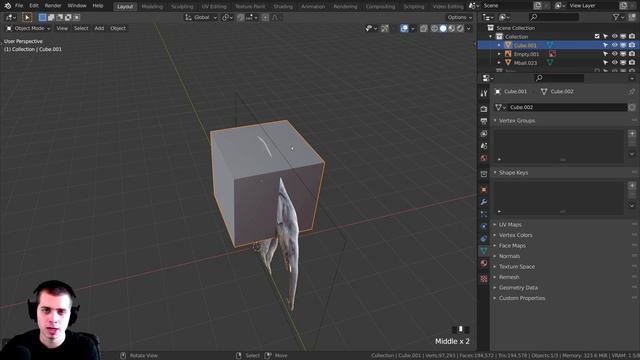Viewport: 640px width, 360px height.
Task: Click the proportional falloff curve icon
Action: pyautogui.click(x=276, y=18)
